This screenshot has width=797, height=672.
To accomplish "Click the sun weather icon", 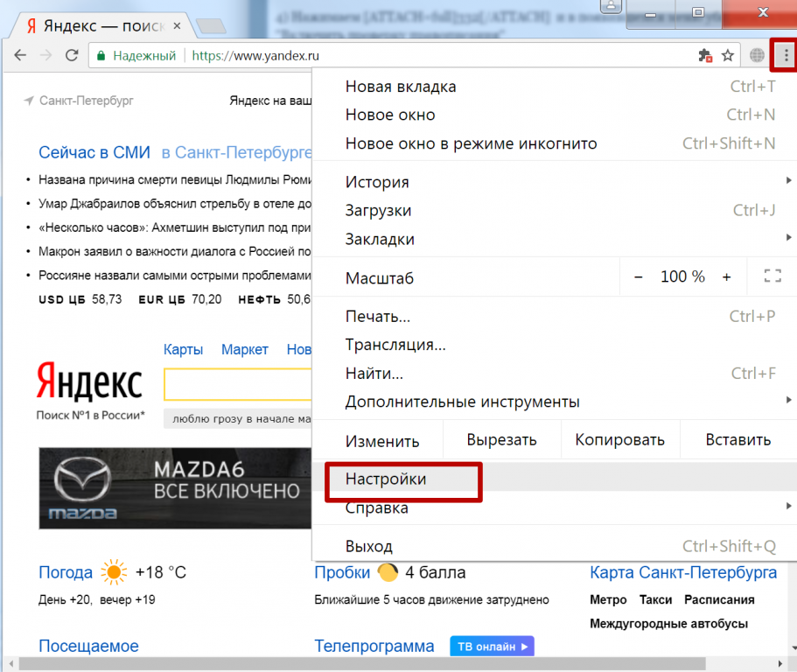I will point(114,572).
